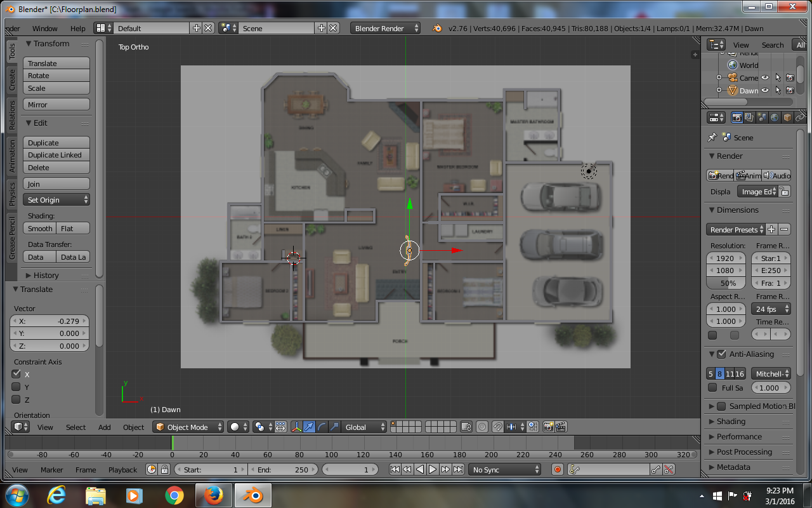
Task: Click the OpenGL render animation clapper icon
Action: (561, 427)
